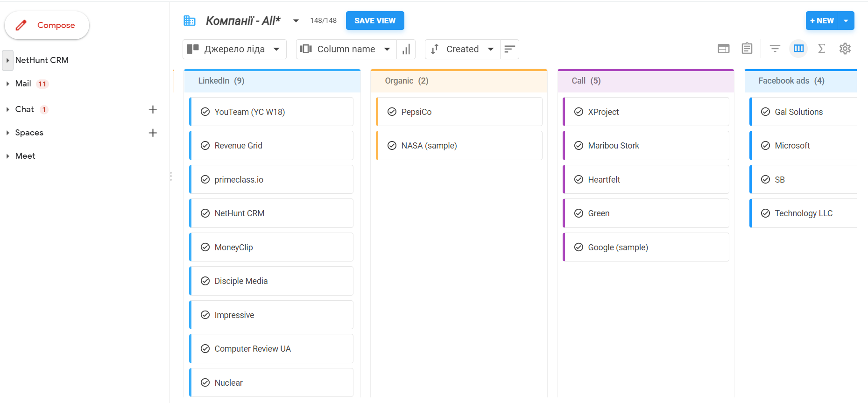Open the Джерело ліда grouping dropdown
The height and width of the screenshot is (403, 868).
tap(234, 49)
